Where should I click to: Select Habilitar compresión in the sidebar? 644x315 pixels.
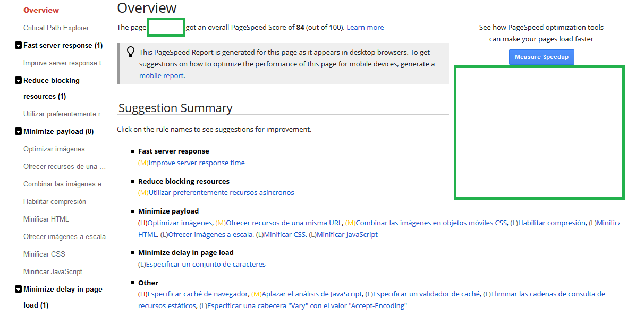(55, 201)
